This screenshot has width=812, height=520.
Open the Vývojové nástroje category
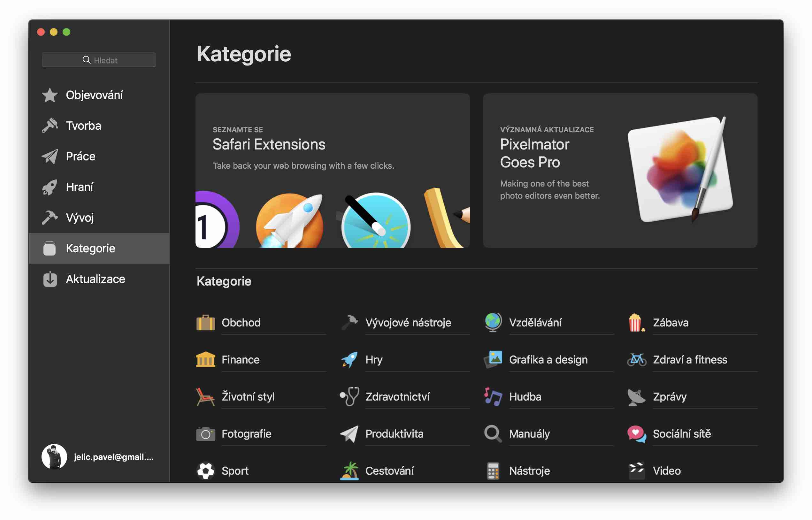(405, 323)
